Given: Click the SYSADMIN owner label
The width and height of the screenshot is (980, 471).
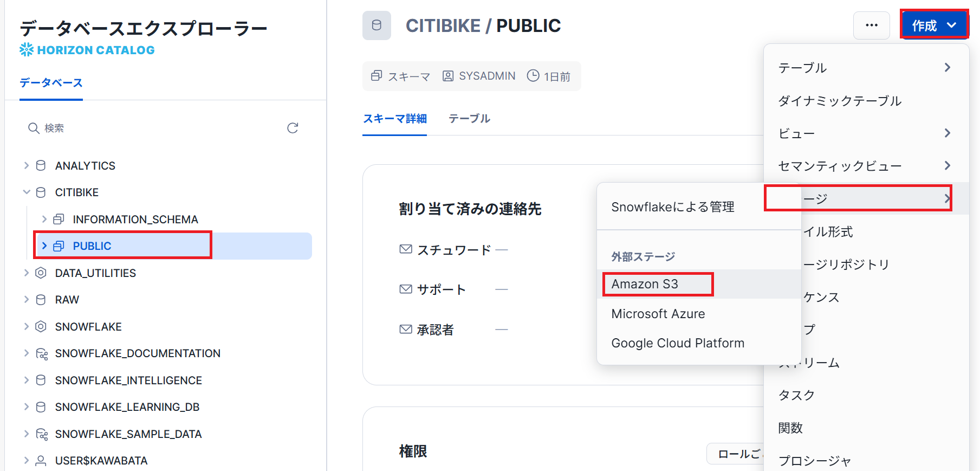Looking at the screenshot, I should 487,76.
